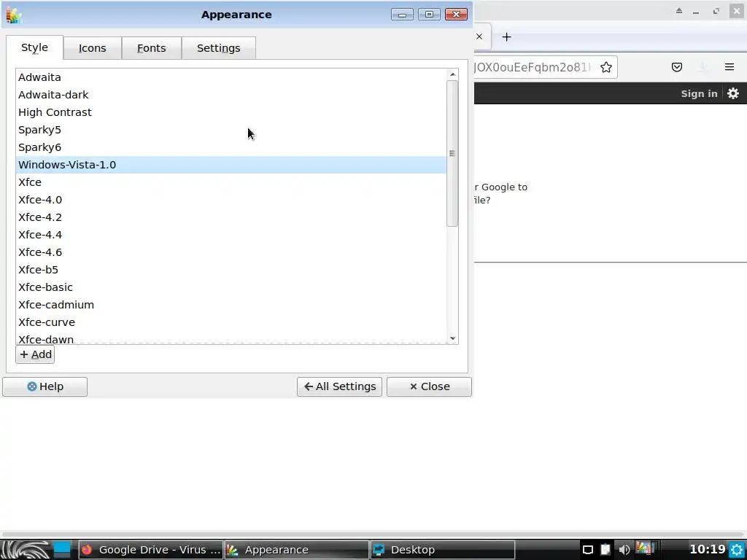Switch to the Icons tab
747x560 pixels.
[x=93, y=48]
